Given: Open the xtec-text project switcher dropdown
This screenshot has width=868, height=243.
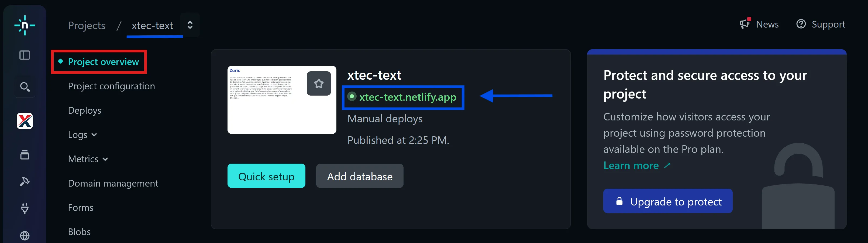Looking at the screenshot, I should click(190, 25).
